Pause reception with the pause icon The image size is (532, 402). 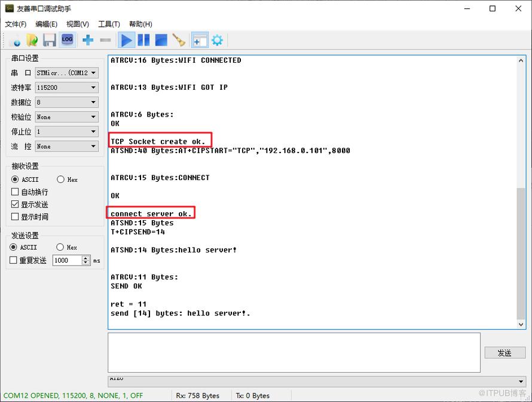click(x=143, y=40)
